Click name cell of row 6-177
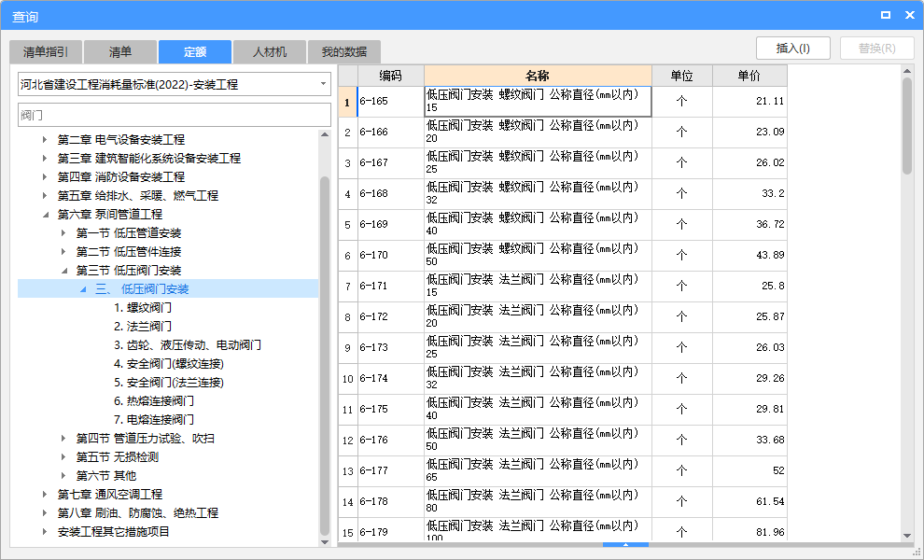Image resolution: width=924 pixels, height=560 pixels. (538, 471)
